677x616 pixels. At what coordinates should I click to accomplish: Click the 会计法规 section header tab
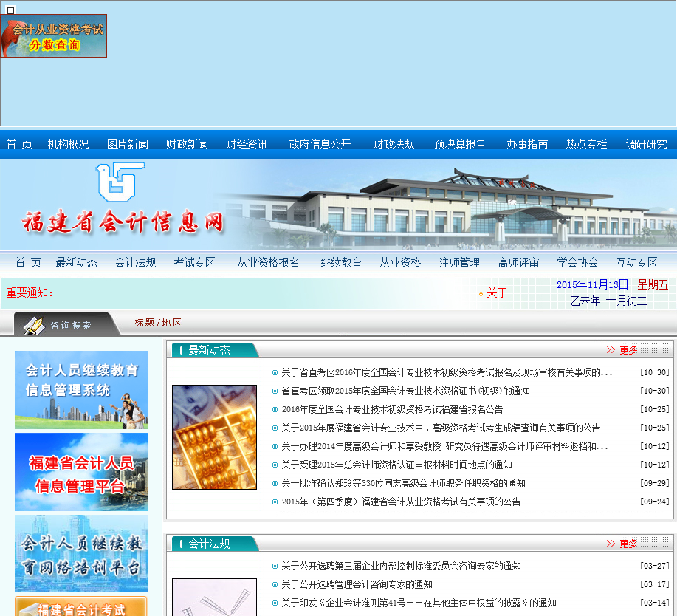(x=215, y=544)
